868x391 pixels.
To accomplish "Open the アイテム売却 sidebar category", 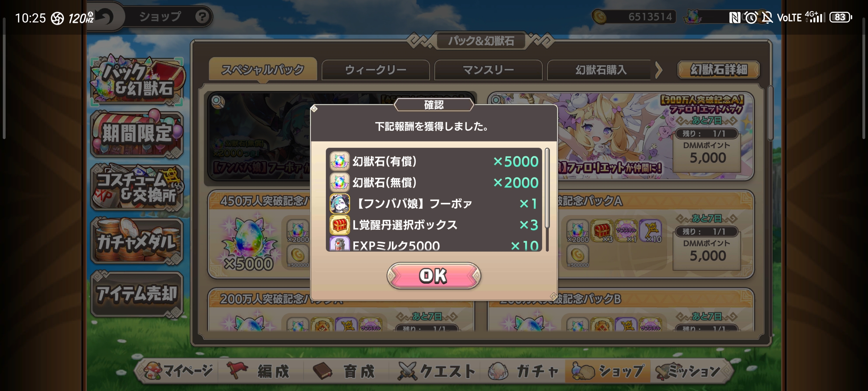I will click(137, 294).
